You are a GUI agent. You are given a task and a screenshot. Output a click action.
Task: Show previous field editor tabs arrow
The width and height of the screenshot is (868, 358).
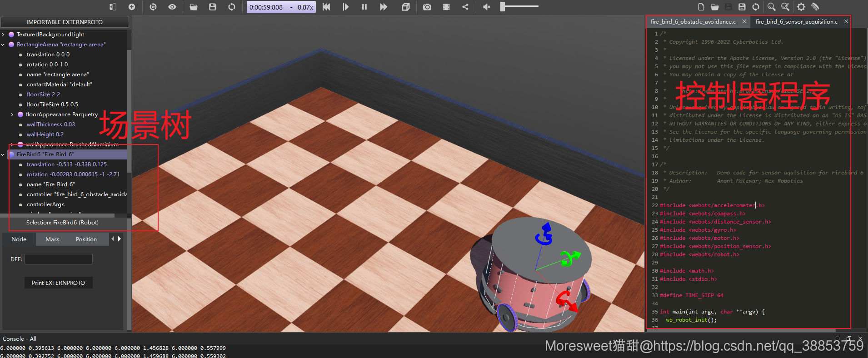click(113, 239)
